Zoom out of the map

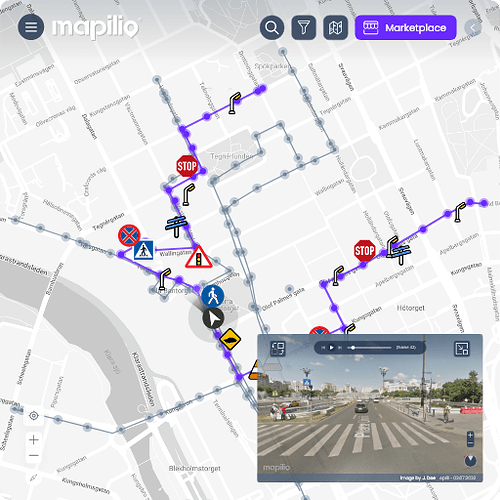[x=34, y=455]
